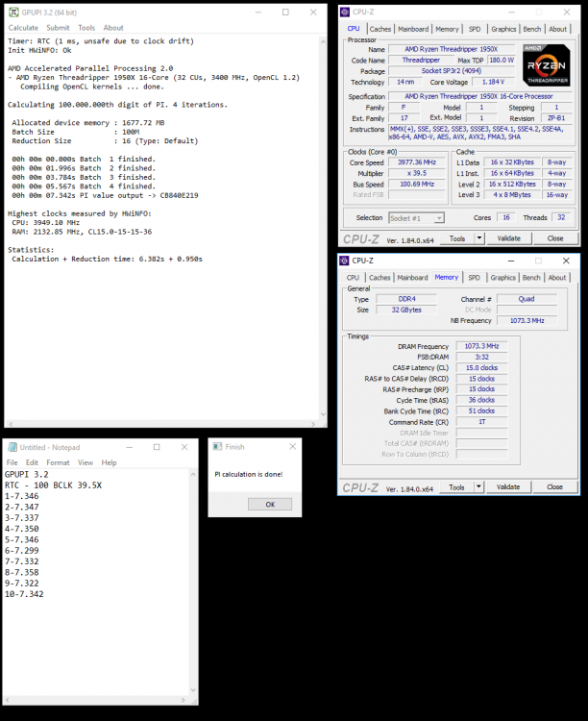This screenshot has height=721, width=588.
Task: Open the About menu in GPUPI
Action: click(113, 28)
